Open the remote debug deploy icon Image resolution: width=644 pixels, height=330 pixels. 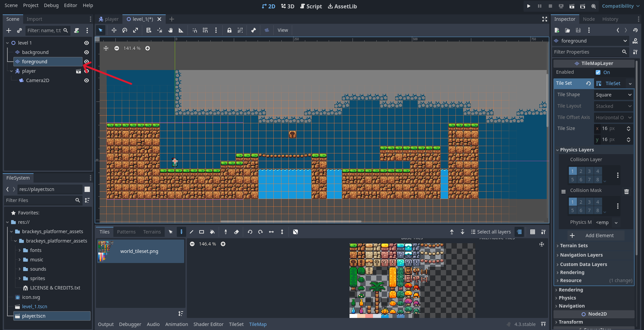561,6
